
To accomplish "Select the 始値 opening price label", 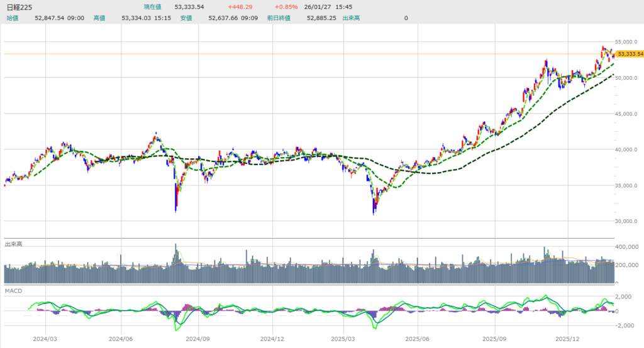I will 13,18.
